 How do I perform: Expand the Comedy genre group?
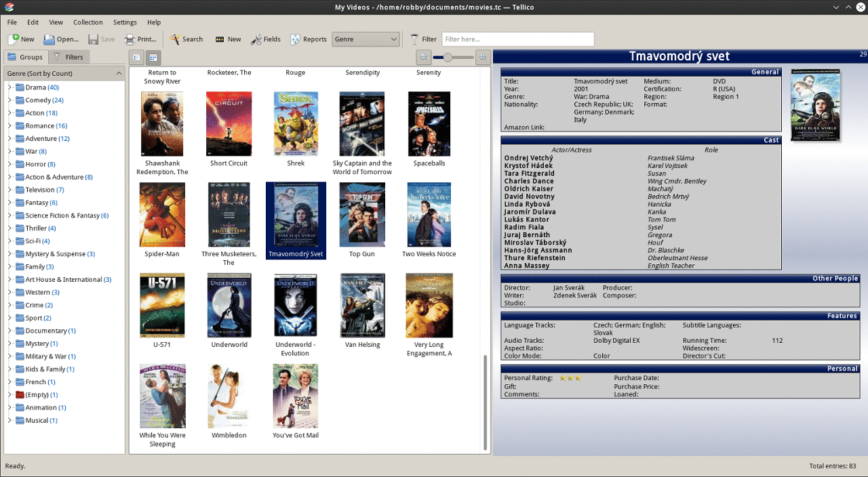click(9, 100)
